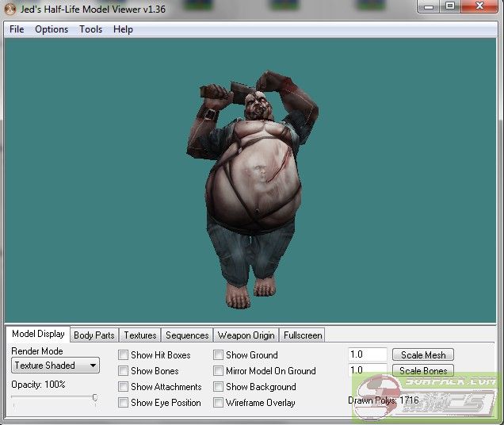Click the Scale Mesh value input field
This screenshot has height=425, width=504.
point(367,355)
